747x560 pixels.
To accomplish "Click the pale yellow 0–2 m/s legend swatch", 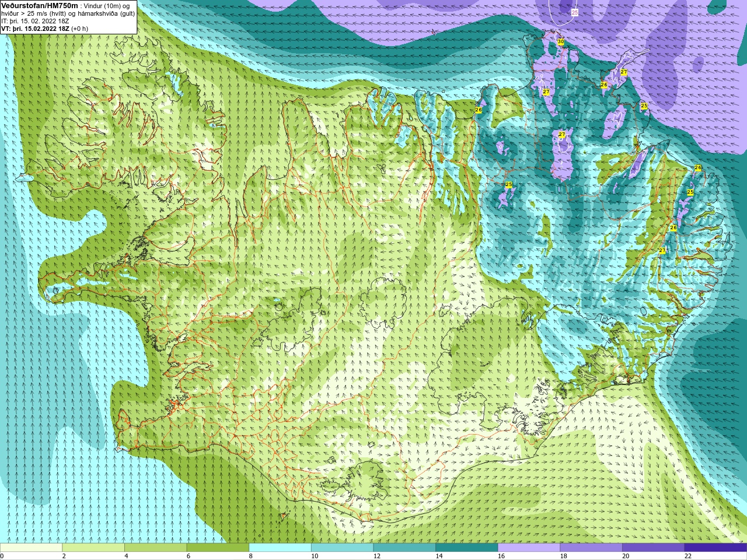I will point(31,548).
